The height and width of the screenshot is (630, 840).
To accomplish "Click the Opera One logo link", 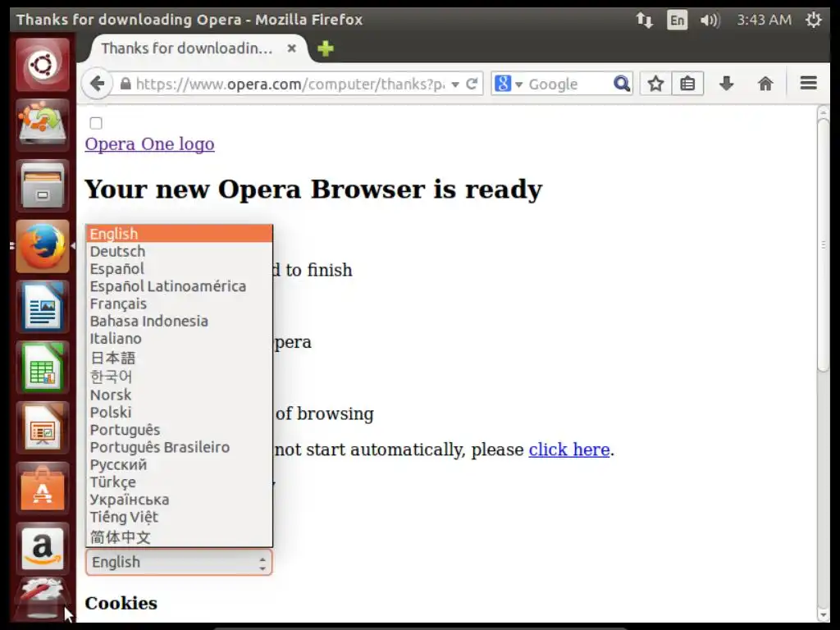I will click(x=149, y=144).
